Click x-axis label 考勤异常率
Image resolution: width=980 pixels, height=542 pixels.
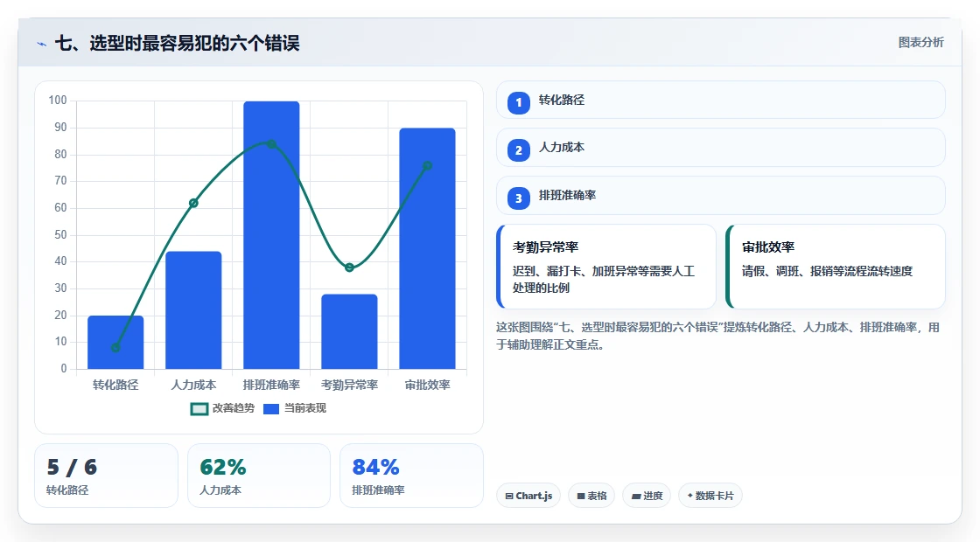coord(349,385)
